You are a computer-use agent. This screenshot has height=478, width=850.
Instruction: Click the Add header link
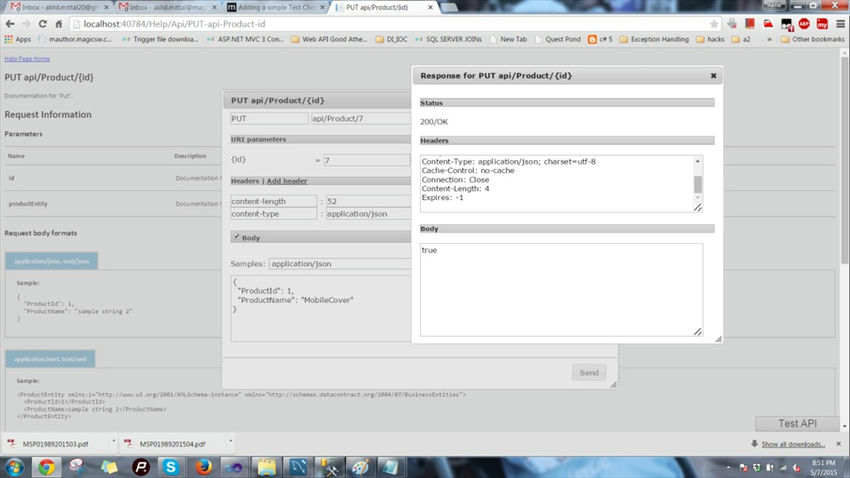click(x=287, y=181)
